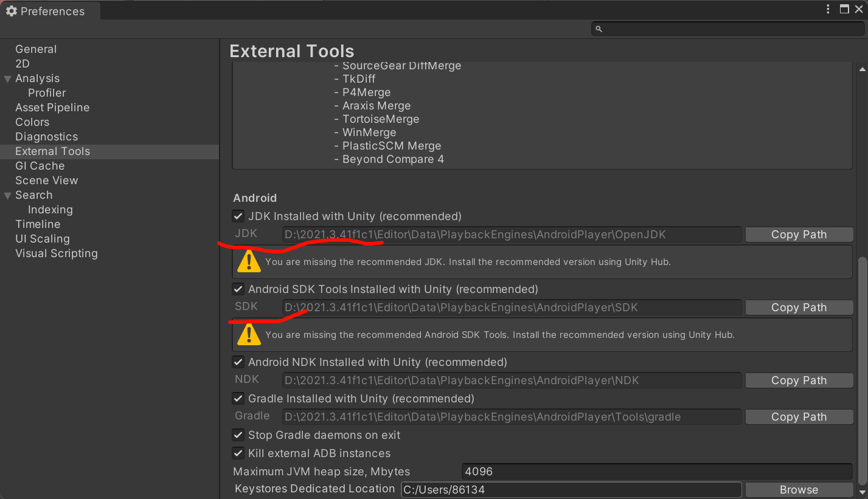Copy the SDK path

click(x=799, y=308)
